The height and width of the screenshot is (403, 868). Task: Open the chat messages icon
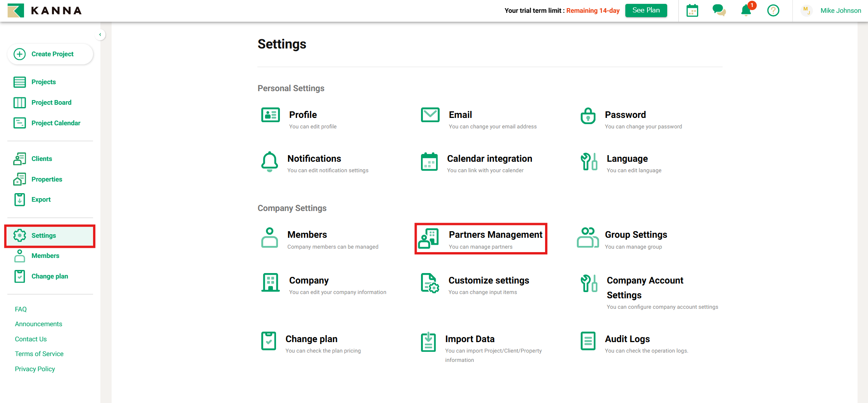click(719, 10)
